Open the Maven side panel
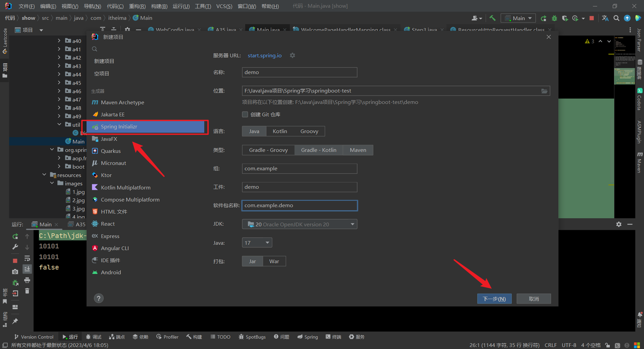644x349 pixels. pos(639,162)
